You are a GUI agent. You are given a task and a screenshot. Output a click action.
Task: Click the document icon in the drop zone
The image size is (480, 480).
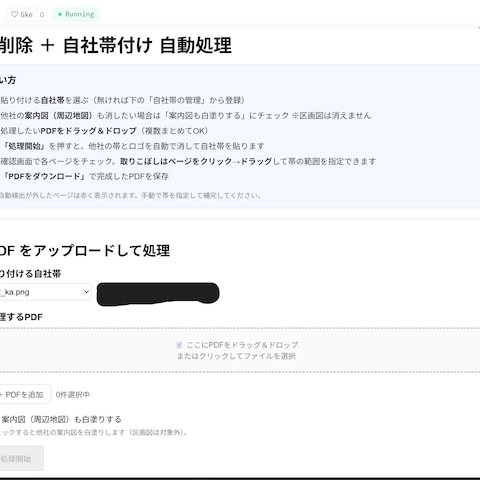pyautogui.click(x=179, y=345)
